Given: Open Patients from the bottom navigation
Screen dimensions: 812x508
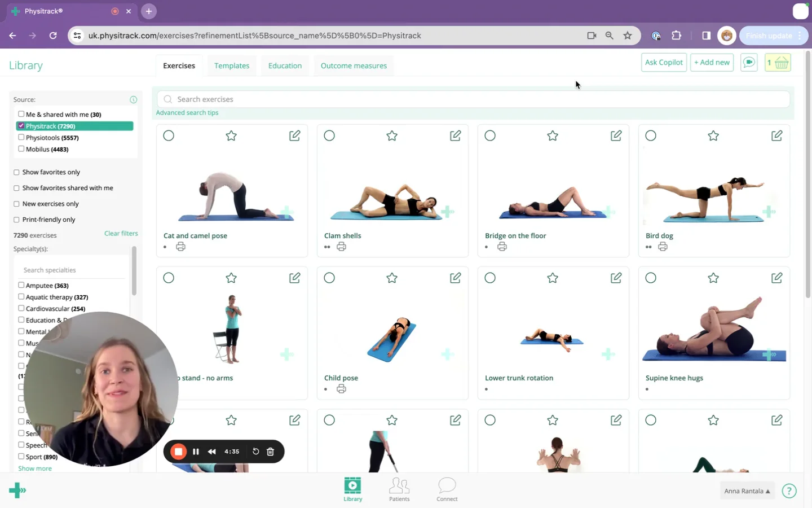Looking at the screenshot, I should (x=399, y=489).
